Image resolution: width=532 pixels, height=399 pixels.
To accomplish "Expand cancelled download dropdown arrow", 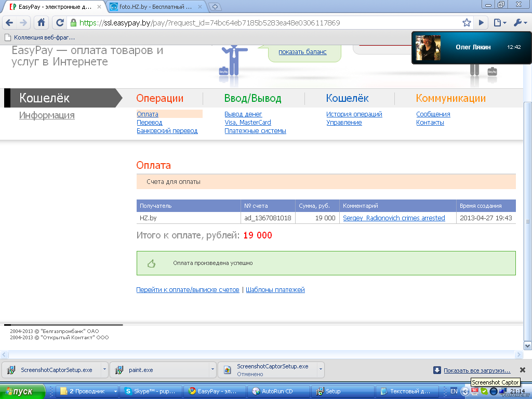I will (321, 369).
